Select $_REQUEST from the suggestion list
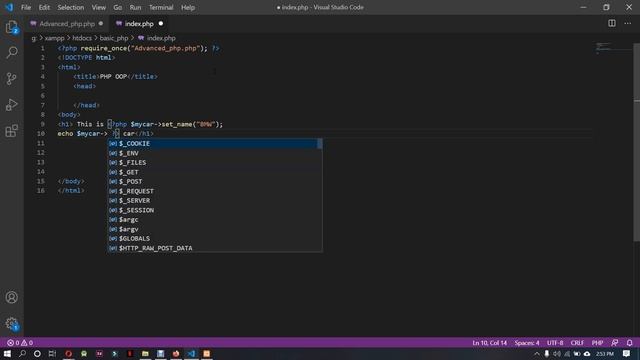Screen dimensions: 640x360 coord(213,191)
